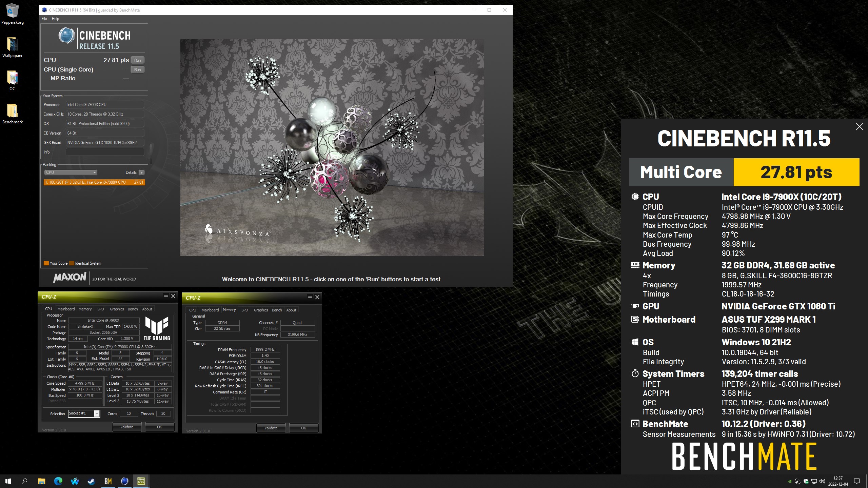Open the Help menu in Cinebench
868x488 pixels.
coord(55,19)
